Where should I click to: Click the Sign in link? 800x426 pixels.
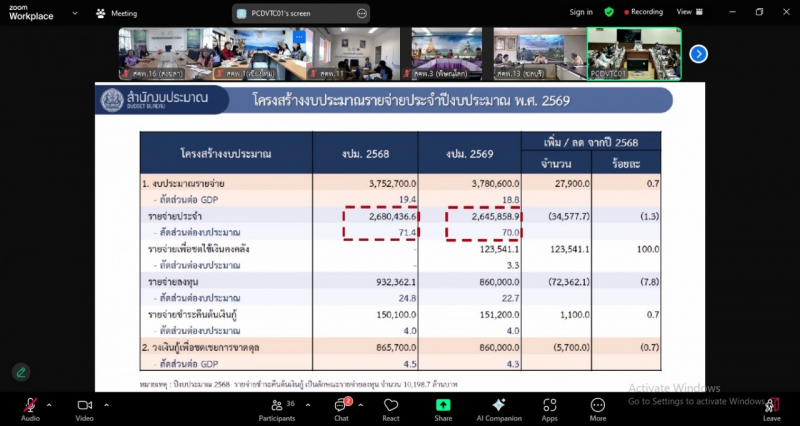point(581,12)
